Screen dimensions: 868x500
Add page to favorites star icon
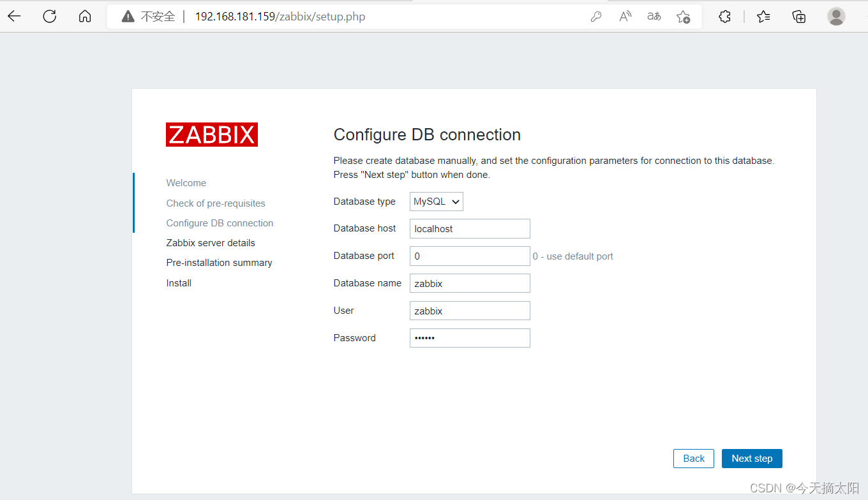[684, 17]
